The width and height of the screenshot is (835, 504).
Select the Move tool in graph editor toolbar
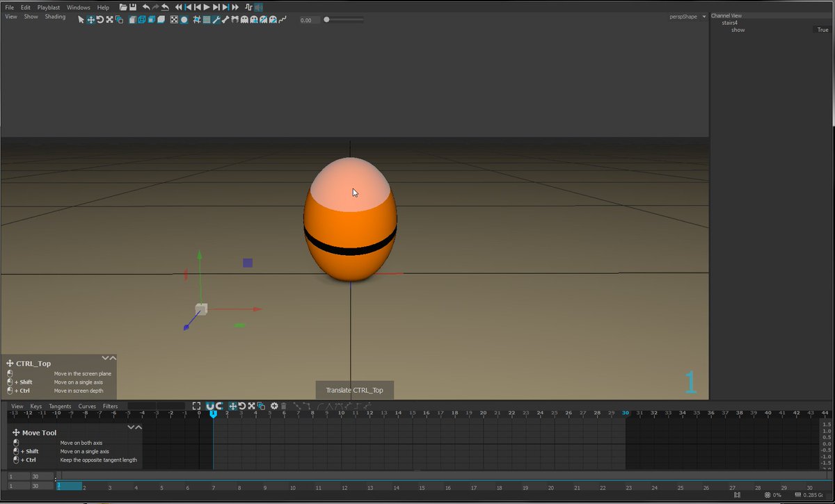pos(232,406)
